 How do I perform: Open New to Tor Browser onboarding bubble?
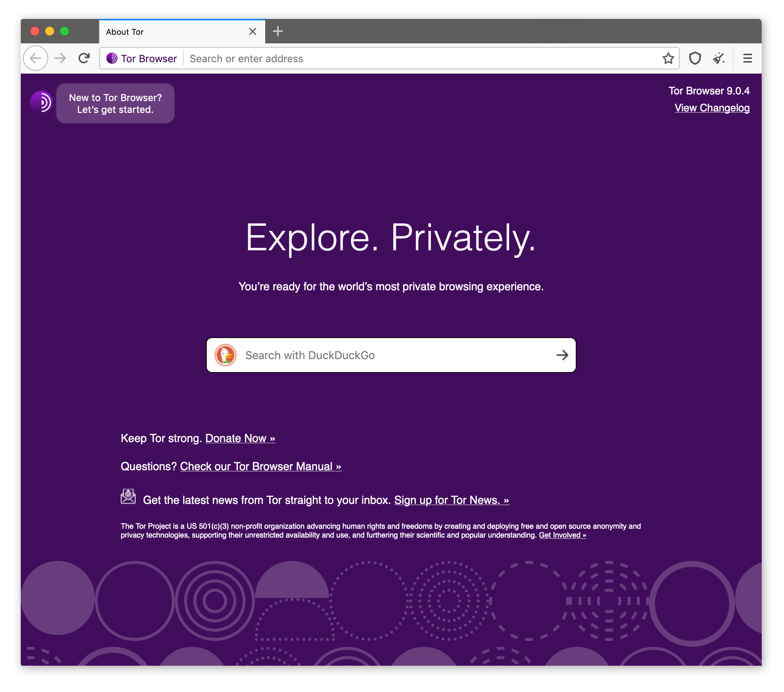(116, 103)
